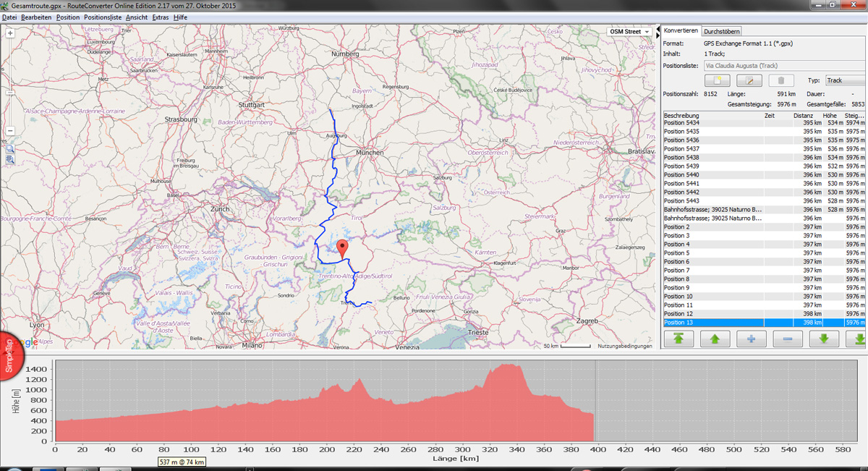Click the red map marker pin
868x471 pixels.
pyautogui.click(x=344, y=248)
